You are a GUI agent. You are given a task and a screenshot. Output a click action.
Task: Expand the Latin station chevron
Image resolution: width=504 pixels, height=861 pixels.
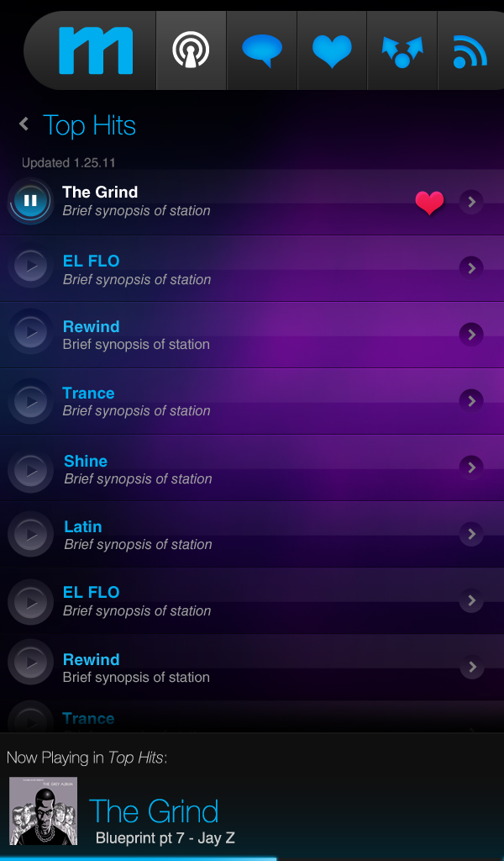coord(472,534)
